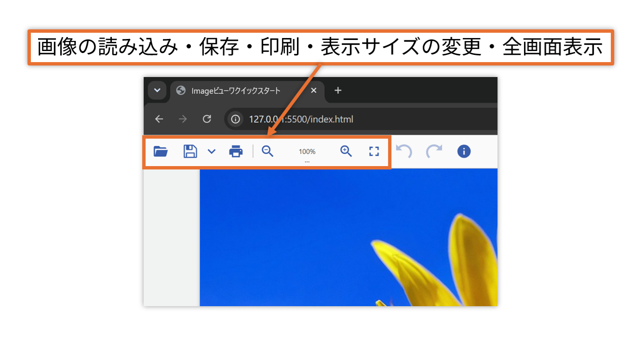Open an image with the folder icon
This screenshot has height=337, width=644.
[161, 151]
